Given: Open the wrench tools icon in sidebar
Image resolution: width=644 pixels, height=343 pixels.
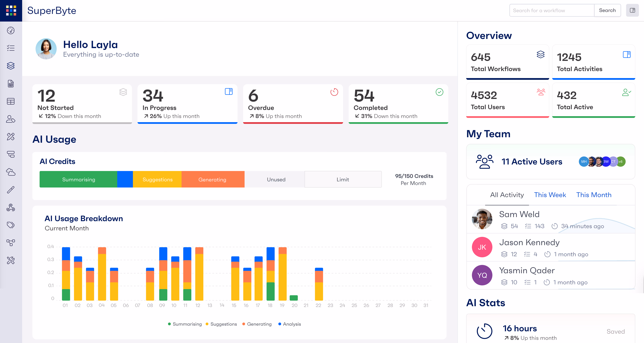Looking at the screenshot, I should click(x=11, y=260).
